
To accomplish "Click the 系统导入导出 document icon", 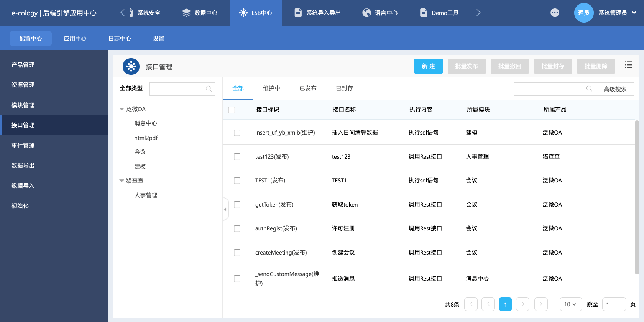I will click(298, 13).
